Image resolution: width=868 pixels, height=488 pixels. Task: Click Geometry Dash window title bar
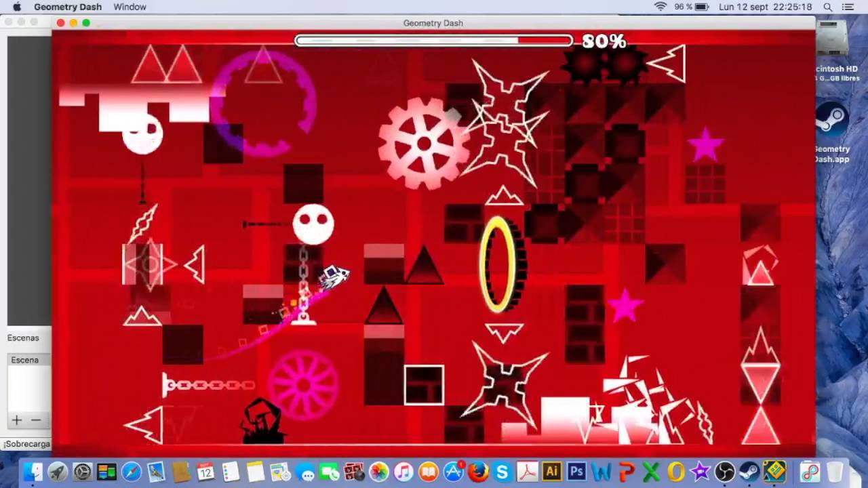pyautogui.click(x=434, y=23)
